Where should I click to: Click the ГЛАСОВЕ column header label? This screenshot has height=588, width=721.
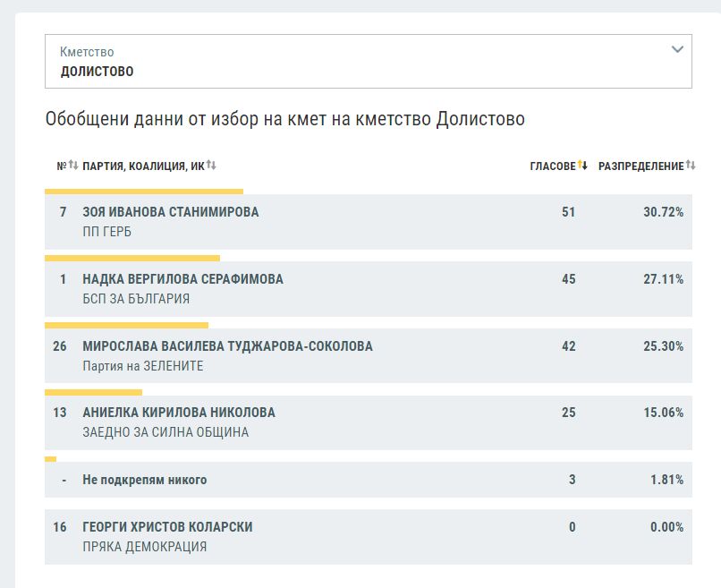(552, 166)
